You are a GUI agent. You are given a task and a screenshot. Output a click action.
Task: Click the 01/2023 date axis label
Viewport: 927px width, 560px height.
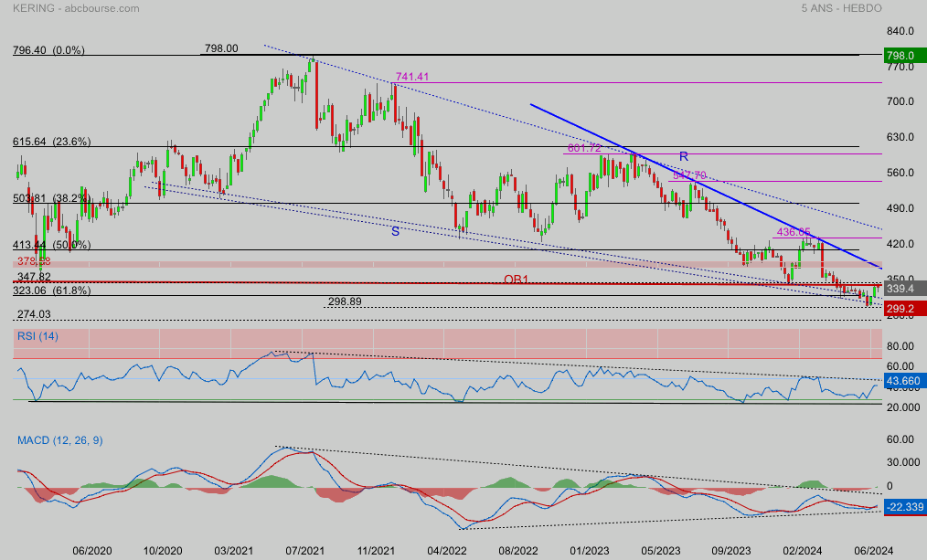(590, 551)
